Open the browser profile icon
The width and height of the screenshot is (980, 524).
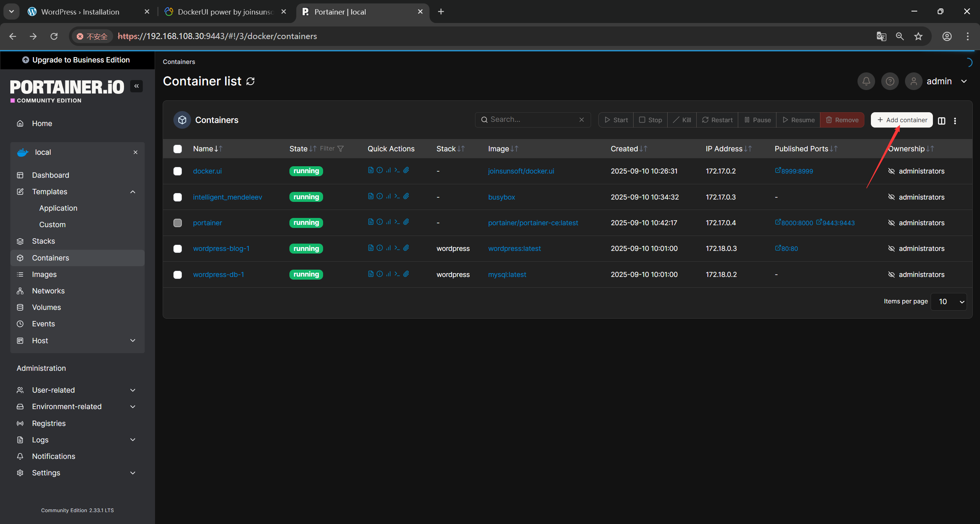pyautogui.click(x=947, y=36)
